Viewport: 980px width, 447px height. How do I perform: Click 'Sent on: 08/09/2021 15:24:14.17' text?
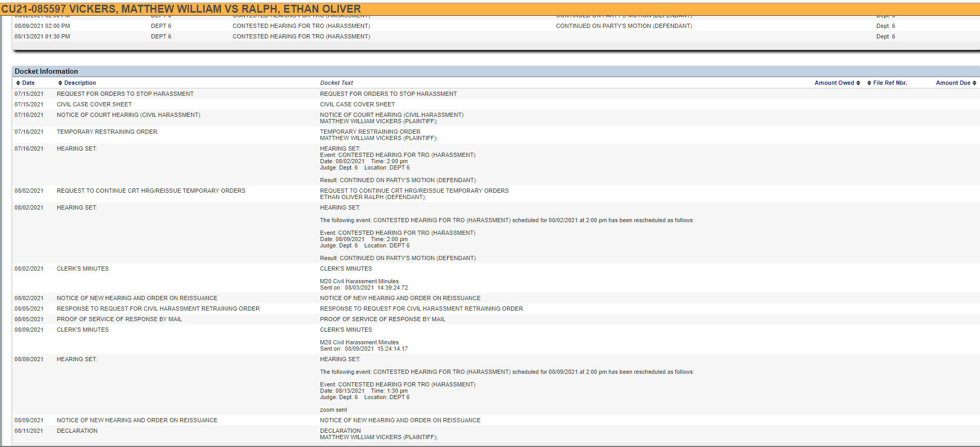364,349
